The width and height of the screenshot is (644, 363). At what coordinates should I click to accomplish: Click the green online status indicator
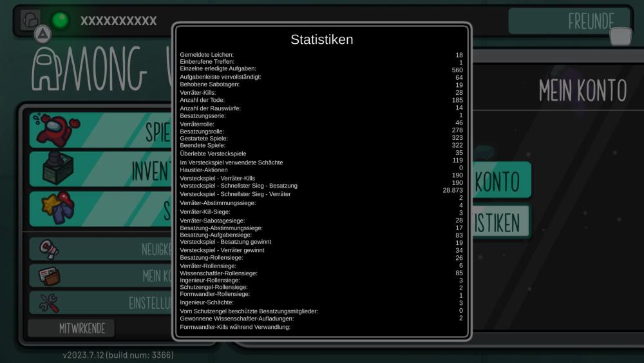pyautogui.click(x=61, y=20)
